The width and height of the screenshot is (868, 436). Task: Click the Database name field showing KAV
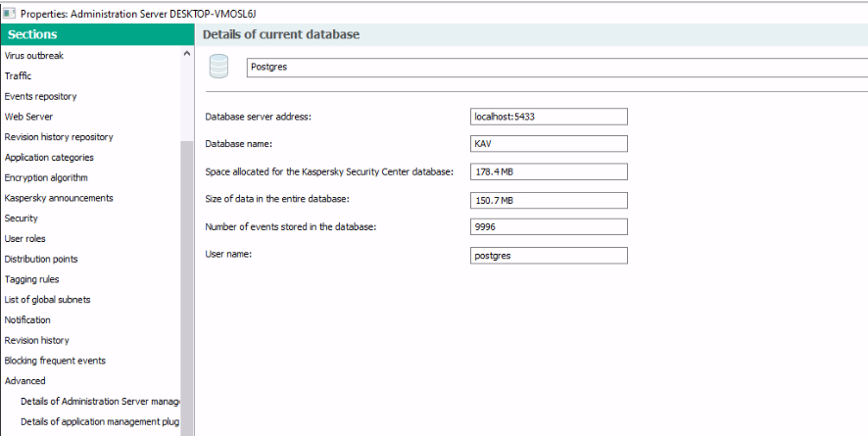[549, 144]
